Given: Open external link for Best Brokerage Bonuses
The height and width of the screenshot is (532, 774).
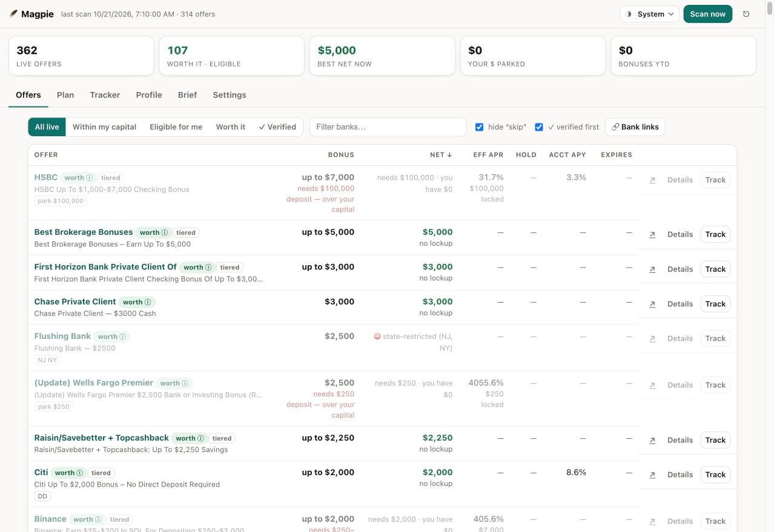Looking at the screenshot, I should 652,235.
